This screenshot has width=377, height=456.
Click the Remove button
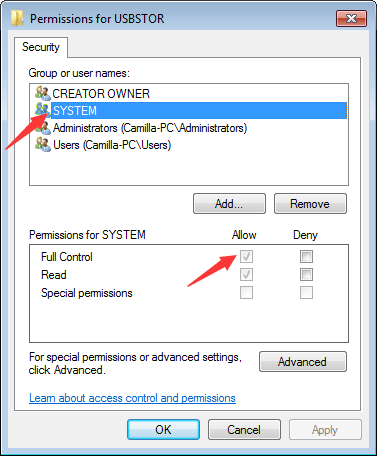tap(310, 203)
